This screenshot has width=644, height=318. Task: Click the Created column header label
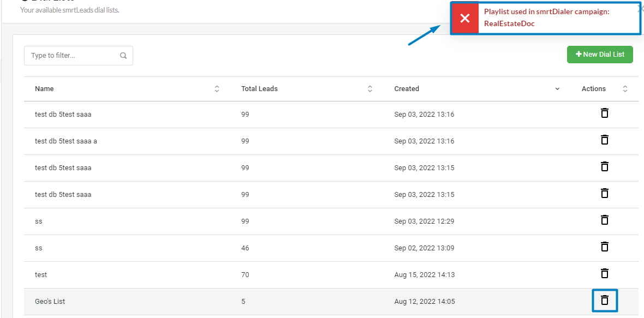(x=407, y=89)
